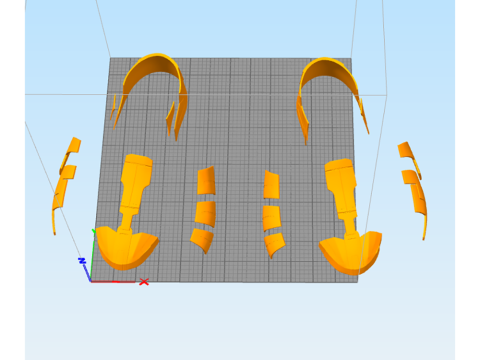
Task: Select bottom segment of right-center plate stack
Action: click(274, 245)
